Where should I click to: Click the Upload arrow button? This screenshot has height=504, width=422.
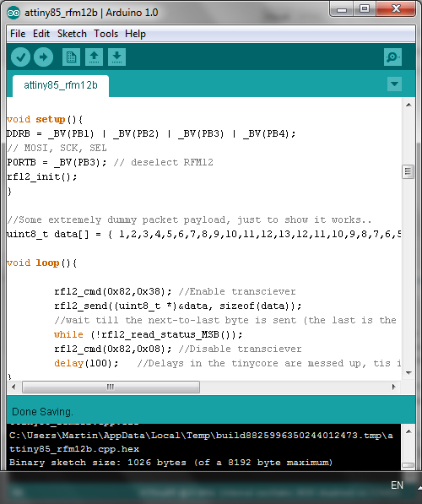pyautogui.click(x=43, y=57)
